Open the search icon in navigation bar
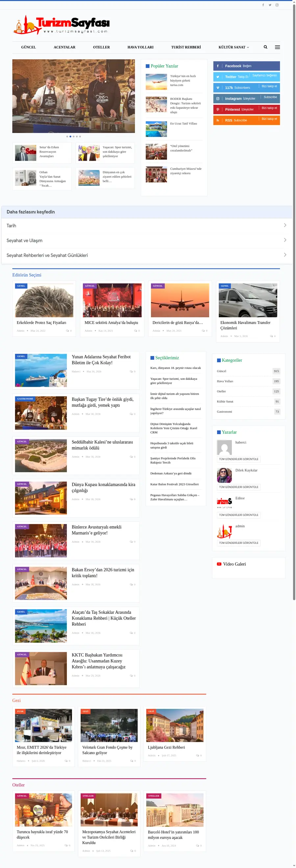The image size is (296, 868). click(x=265, y=47)
